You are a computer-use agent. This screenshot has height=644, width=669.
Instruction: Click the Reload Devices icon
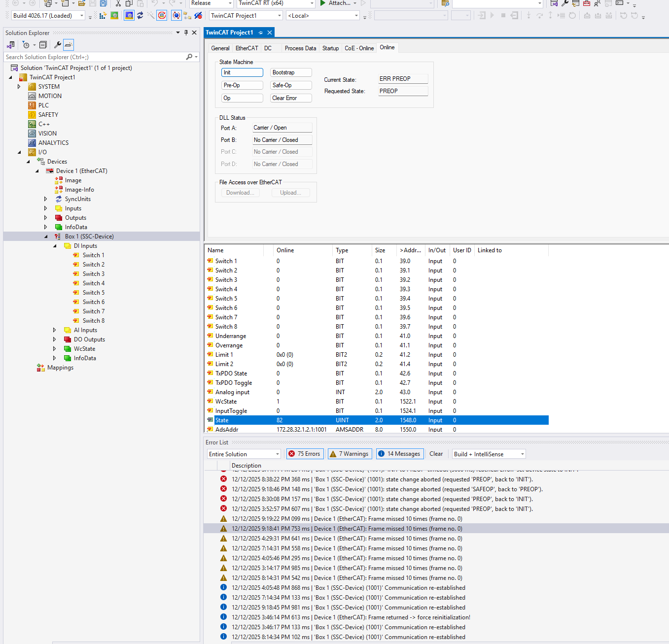point(140,15)
